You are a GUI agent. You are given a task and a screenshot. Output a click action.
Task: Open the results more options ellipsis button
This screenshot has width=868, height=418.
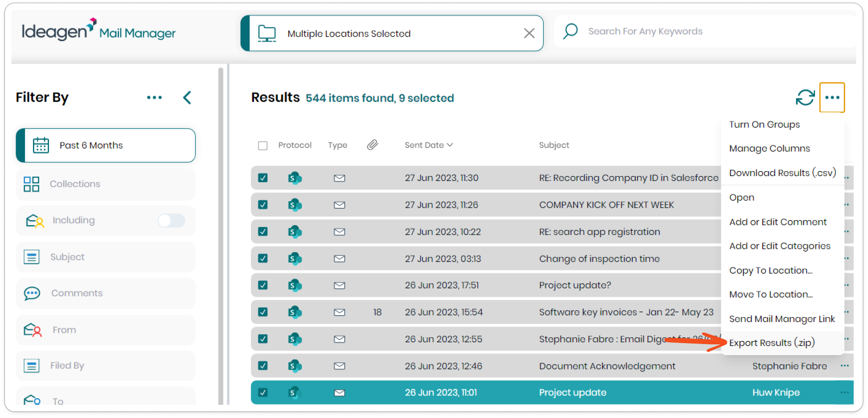[x=832, y=98]
